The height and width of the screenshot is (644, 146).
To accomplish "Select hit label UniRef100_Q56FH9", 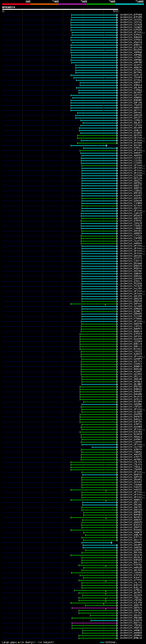I will coord(131,301).
